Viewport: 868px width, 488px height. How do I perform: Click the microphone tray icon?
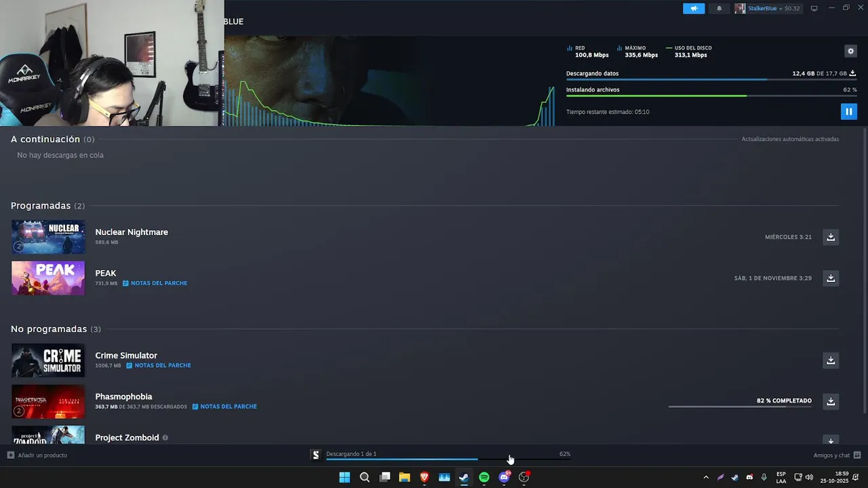[764, 477]
